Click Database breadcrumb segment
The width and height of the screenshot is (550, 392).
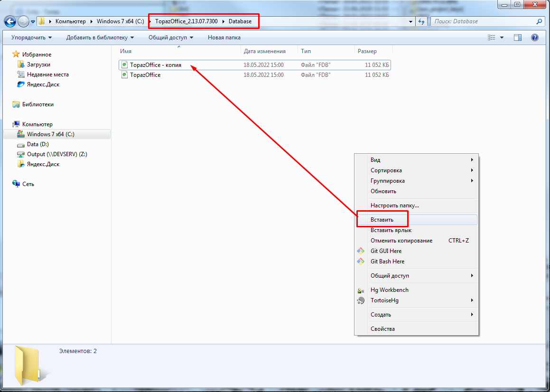tap(240, 21)
